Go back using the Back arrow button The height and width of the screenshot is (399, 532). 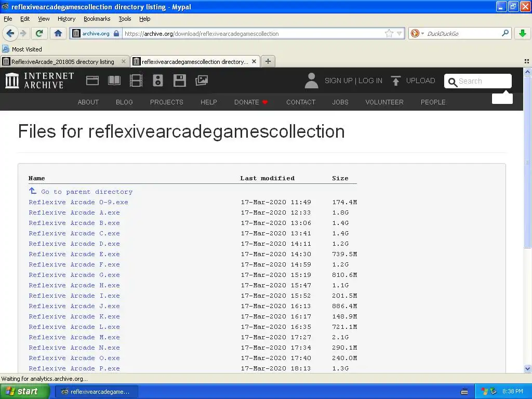point(10,33)
